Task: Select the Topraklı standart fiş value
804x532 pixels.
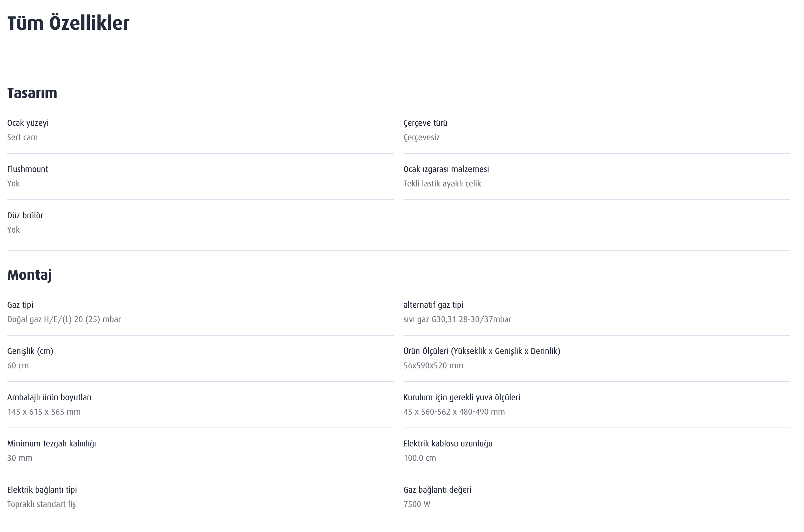Action: (x=41, y=504)
